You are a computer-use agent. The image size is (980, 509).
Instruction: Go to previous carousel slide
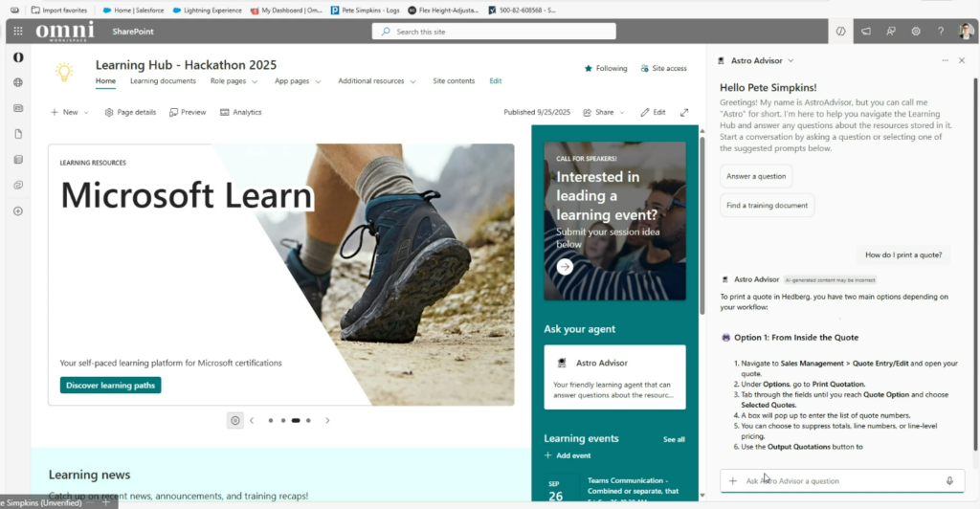pyautogui.click(x=252, y=420)
